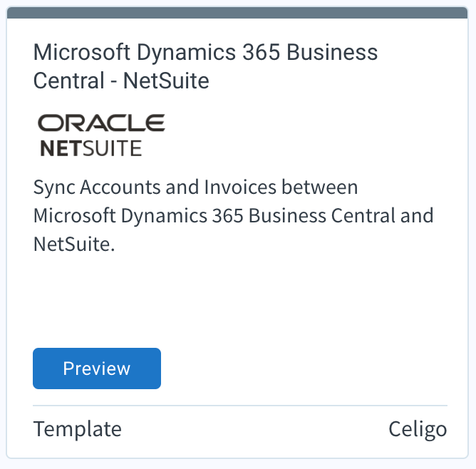Click the blue Preview button
The image size is (476, 469).
pyautogui.click(x=97, y=368)
